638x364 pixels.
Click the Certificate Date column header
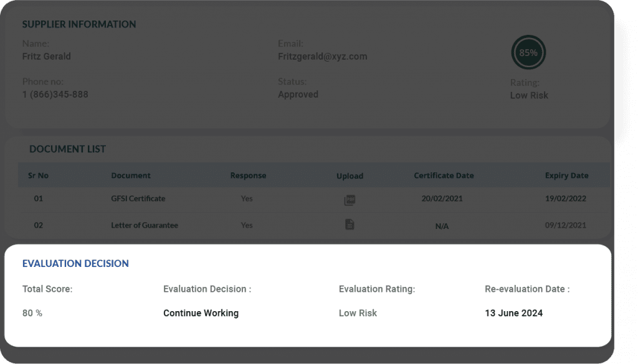click(444, 175)
